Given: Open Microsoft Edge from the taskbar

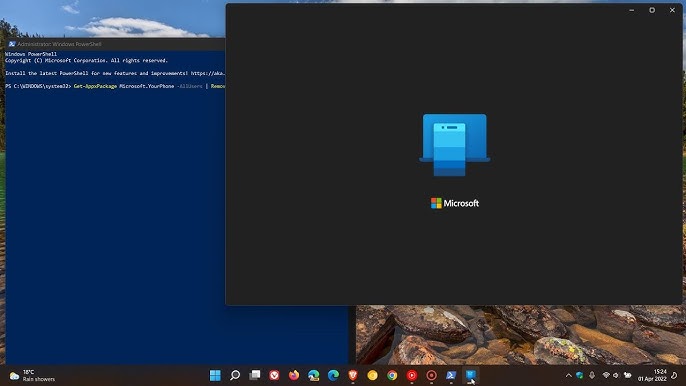Looking at the screenshot, I should (333, 375).
